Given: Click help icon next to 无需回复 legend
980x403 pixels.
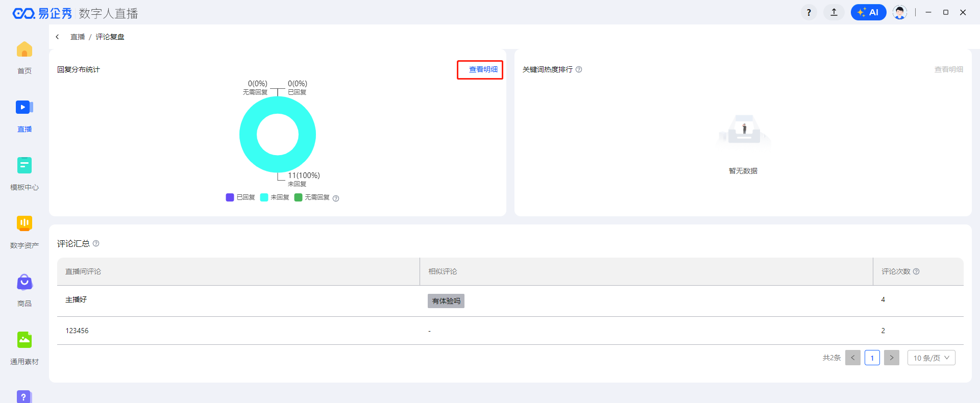Looking at the screenshot, I should (336, 198).
